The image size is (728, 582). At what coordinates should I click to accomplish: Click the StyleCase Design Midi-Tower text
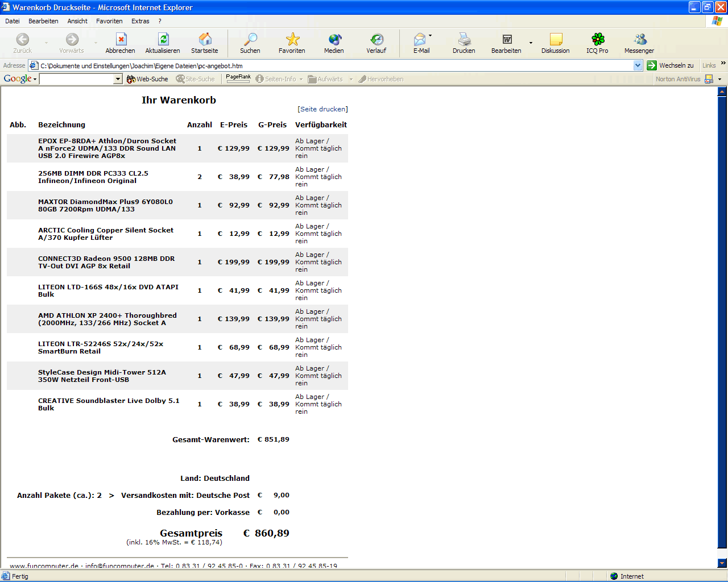[102, 376]
